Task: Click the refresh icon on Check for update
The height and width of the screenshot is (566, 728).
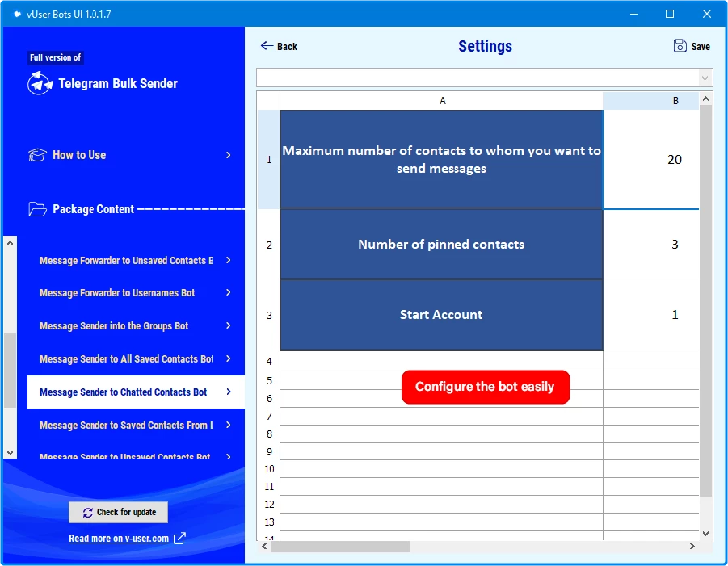Action: 88,512
